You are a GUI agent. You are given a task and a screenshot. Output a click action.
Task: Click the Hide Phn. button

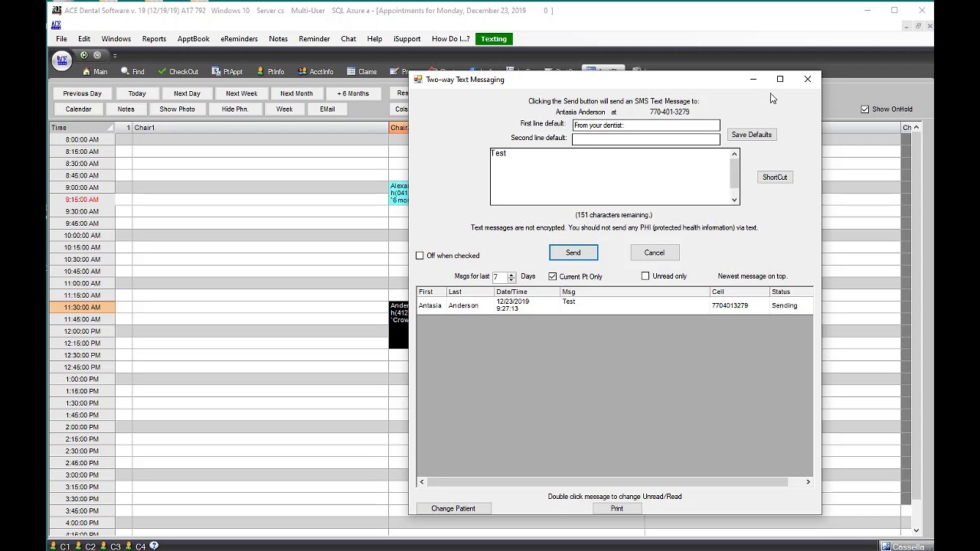coord(235,109)
